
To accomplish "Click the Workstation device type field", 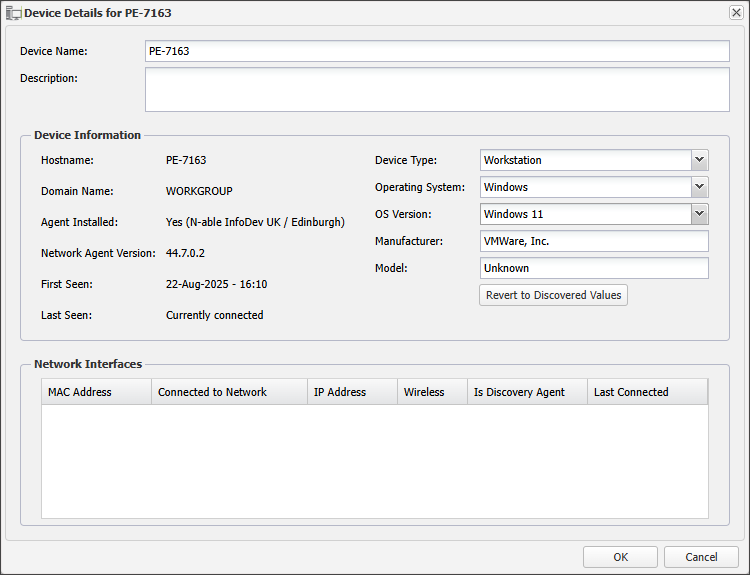I will coord(584,160).
